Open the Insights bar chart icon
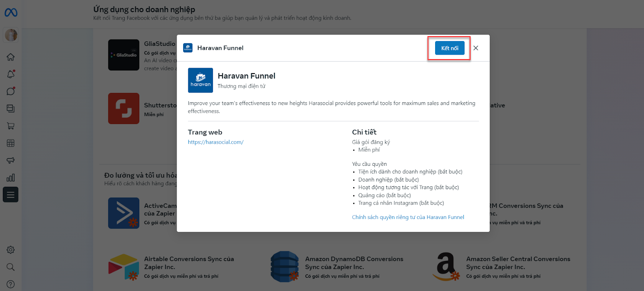644x291 pixels. tap(11, 177)
